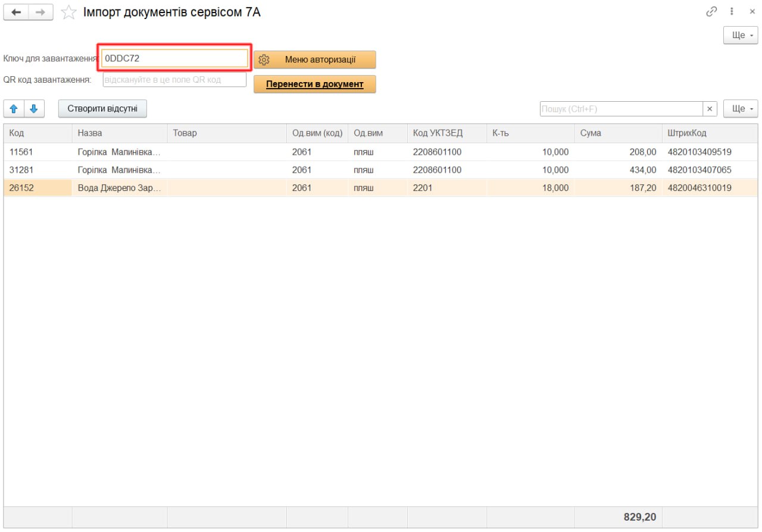Click Перенести в документ button
762x532 pixels.
pos(315,84)
